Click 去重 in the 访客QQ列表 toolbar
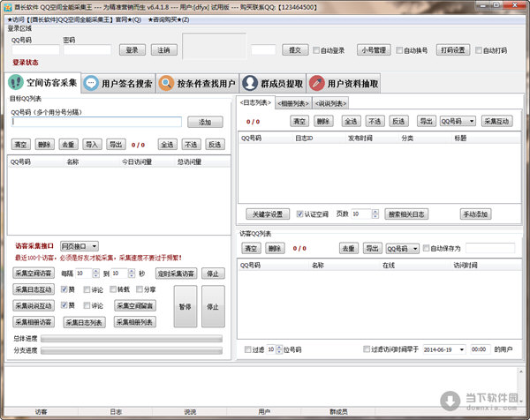This screenshot has height=420, width=530. click(349, 249)
